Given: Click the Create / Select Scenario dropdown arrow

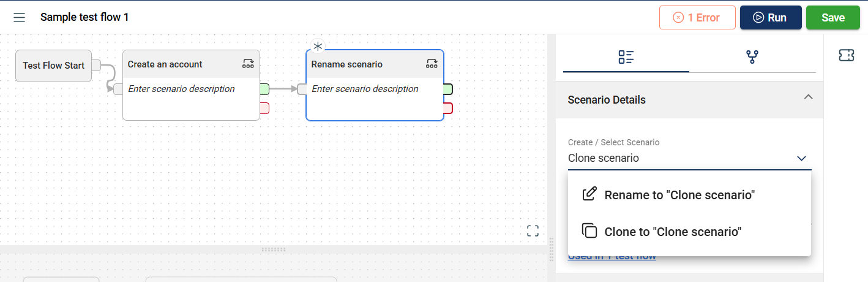Looking at the screenshot, I should coord(801,158).
